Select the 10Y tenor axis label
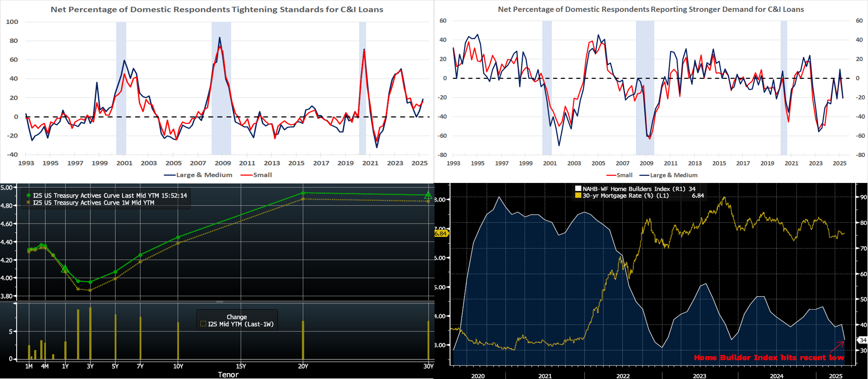This screenshot has width=868, height=379. 178,366
